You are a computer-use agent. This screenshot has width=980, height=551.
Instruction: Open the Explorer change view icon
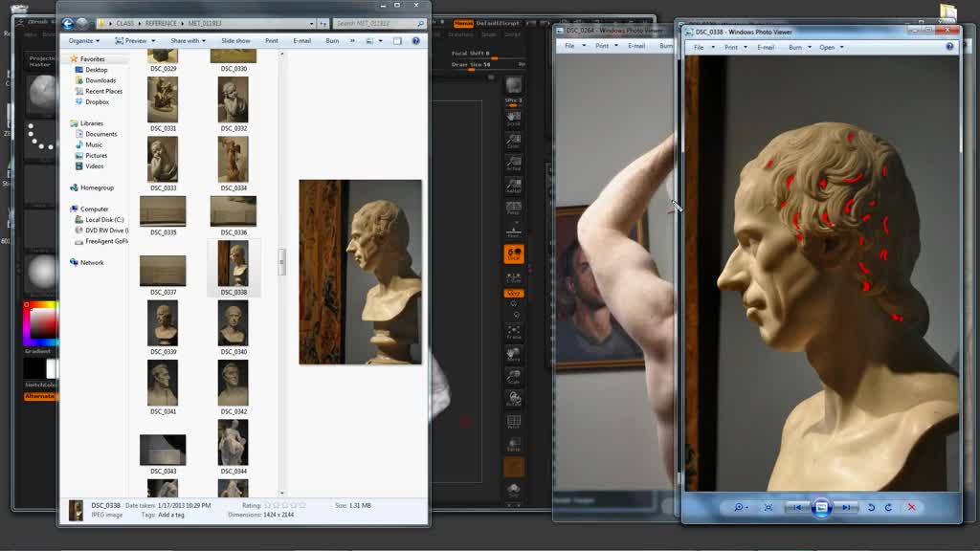pyautogui.click(x=370, y=41)
